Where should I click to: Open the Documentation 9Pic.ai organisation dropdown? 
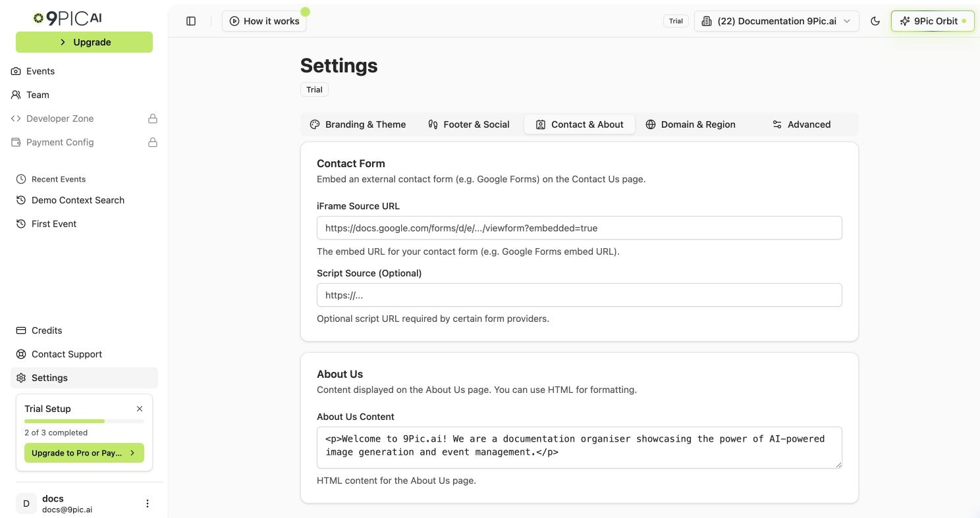[776, 21]
